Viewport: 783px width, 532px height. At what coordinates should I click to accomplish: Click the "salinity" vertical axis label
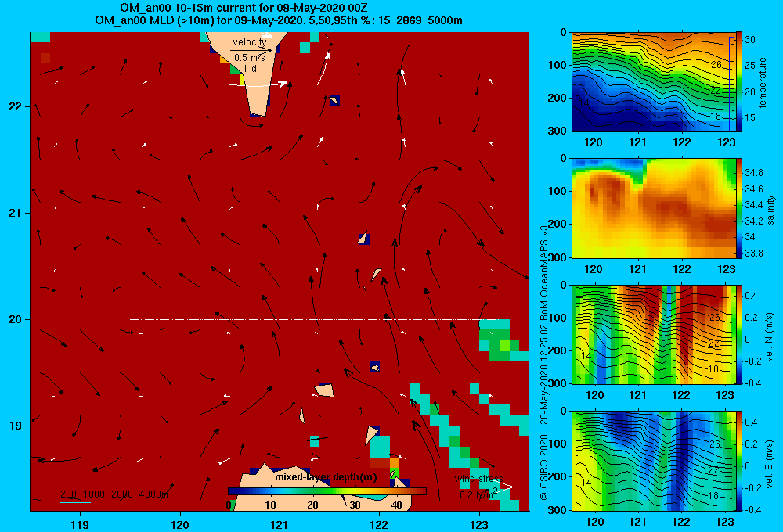[x=770, y=210]
